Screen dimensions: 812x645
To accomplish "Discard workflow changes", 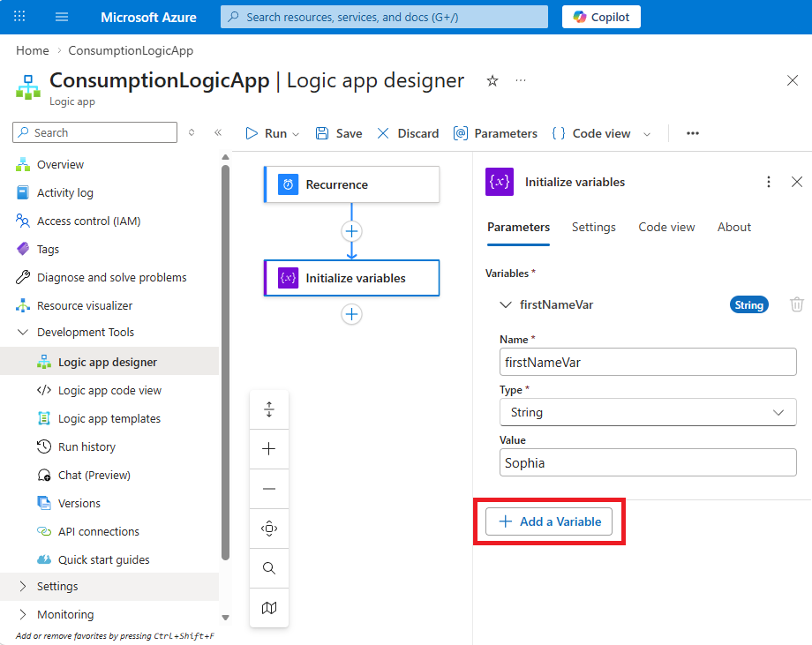I will click(408, 133).
